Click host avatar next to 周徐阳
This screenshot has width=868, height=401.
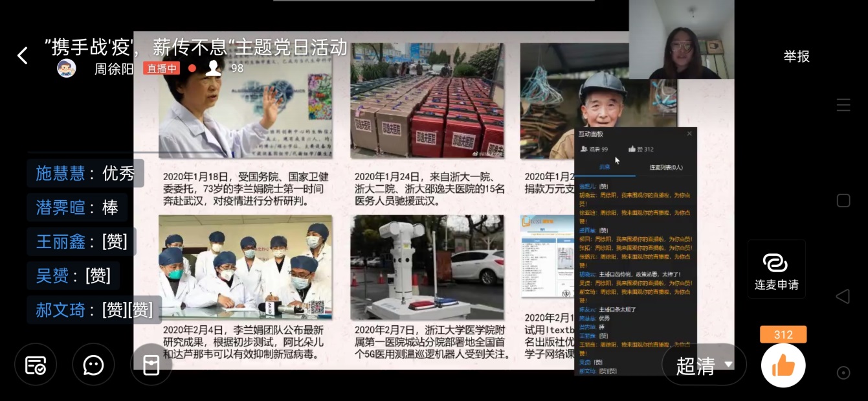pos(67,68)
